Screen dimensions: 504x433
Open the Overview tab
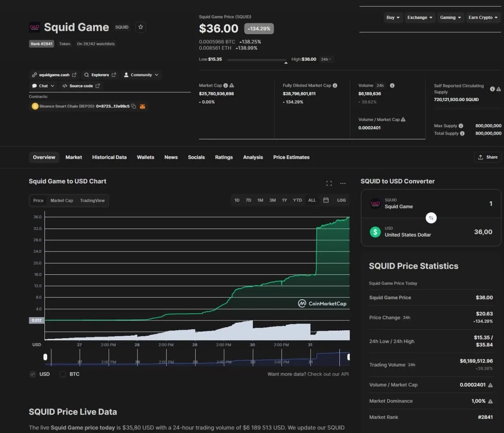[44, 157]
